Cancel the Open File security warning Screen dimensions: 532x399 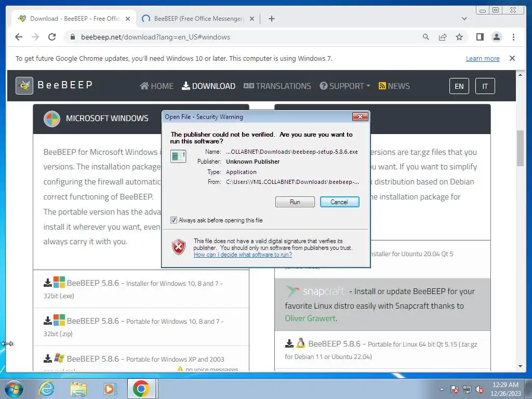[x=339, y=202]
